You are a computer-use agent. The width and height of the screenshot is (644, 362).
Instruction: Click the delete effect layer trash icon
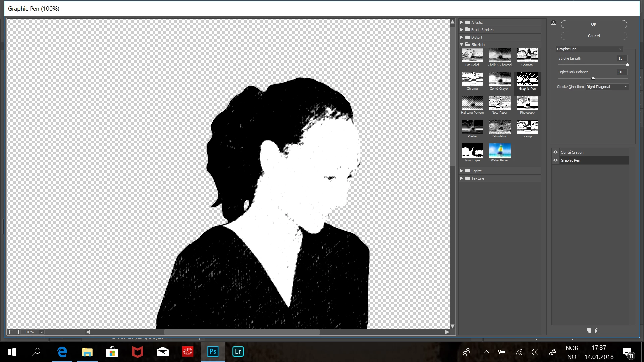pyautogui.click(x=597, y=330)
